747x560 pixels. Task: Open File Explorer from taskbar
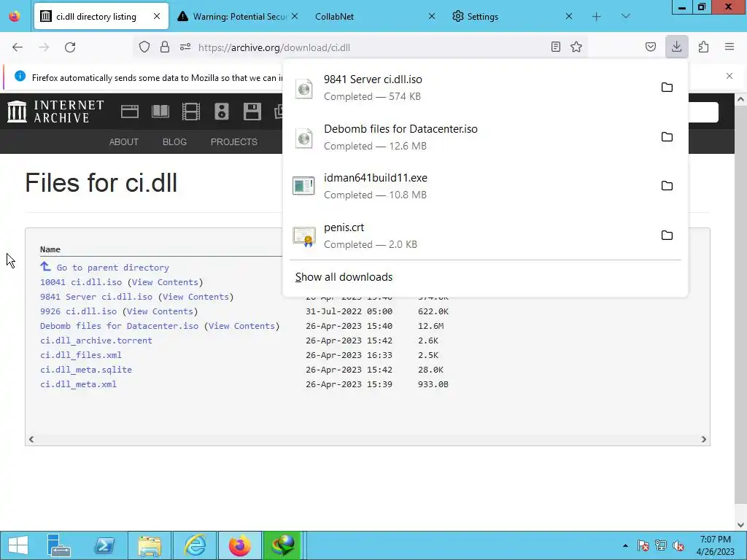(150, 545)
